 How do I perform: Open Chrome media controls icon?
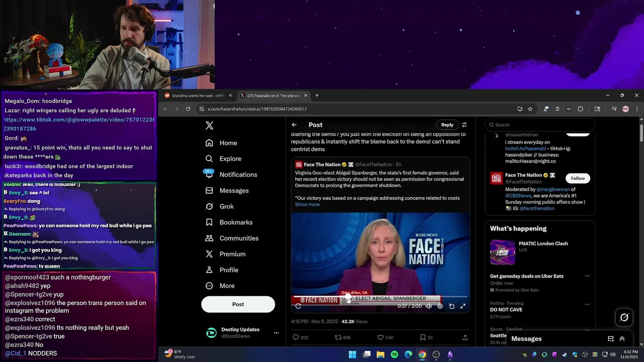tap(614, 109)
